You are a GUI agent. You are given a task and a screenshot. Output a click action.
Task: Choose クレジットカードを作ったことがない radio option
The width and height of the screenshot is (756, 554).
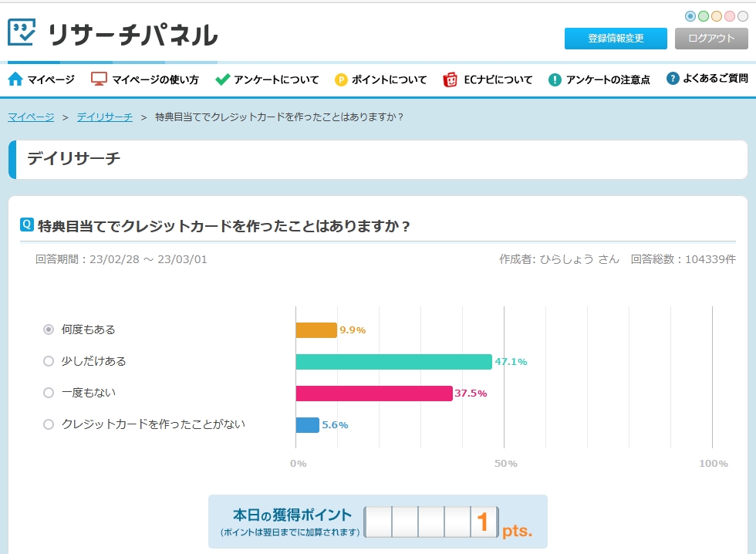click(x=49, y=424)
